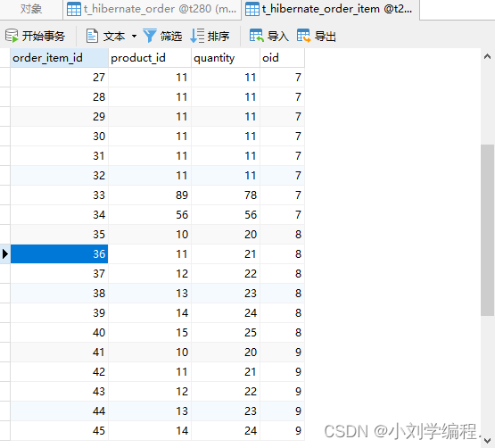This screenshot has height=448, width=495.
Task: Click the product_id column header
Action: pyautogui.click(x=150, y=58)
